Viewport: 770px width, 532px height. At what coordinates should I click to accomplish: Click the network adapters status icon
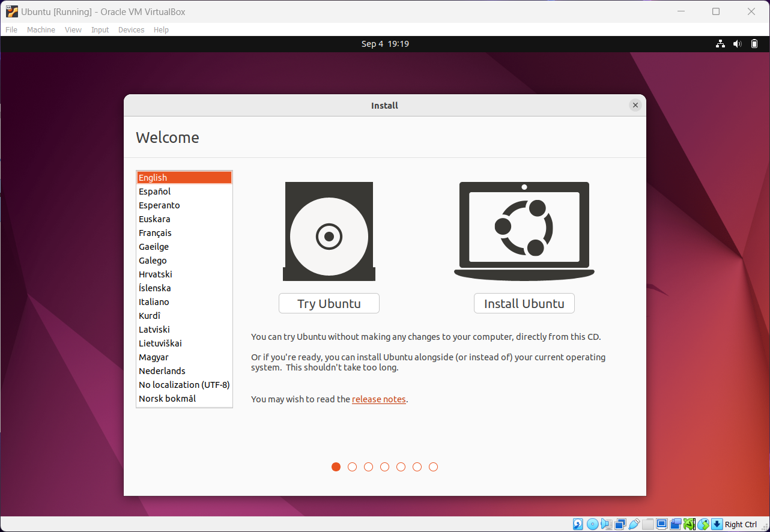[x=620, y=524]
